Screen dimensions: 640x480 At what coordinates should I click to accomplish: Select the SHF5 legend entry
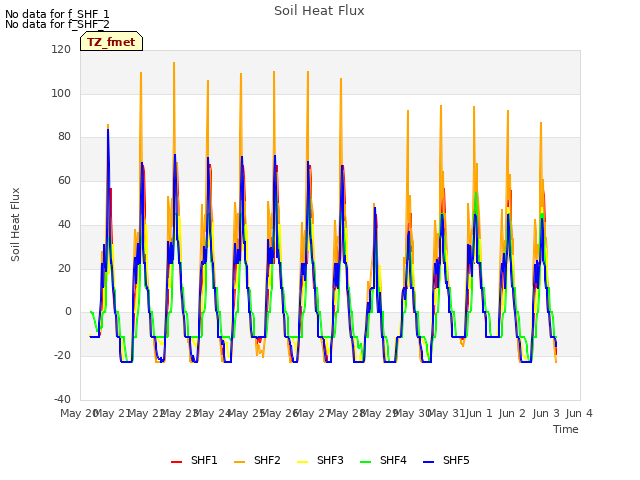point(446,460)
